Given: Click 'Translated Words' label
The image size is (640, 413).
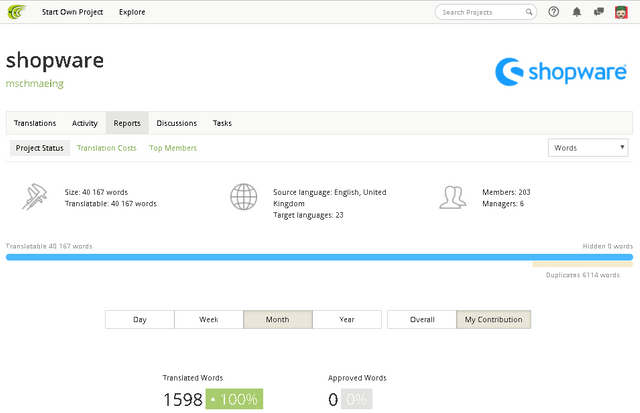Looking at the screenshot, I should click(x=193, y=378).
